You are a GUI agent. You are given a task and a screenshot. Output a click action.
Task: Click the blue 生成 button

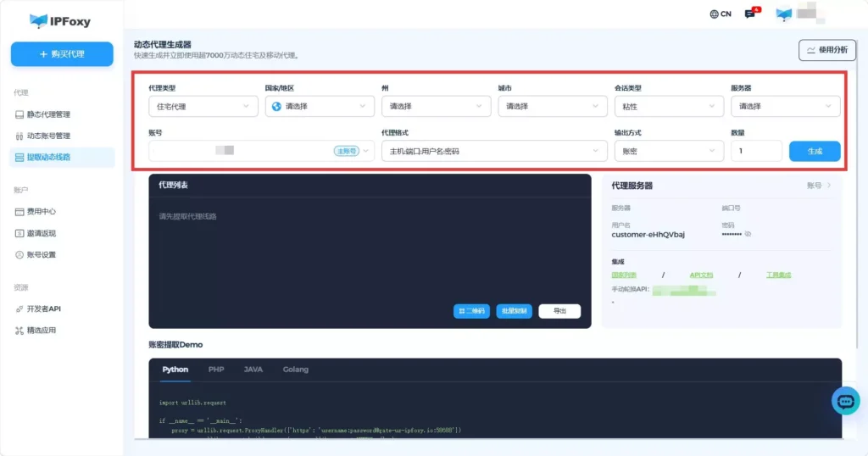point(815,151)
